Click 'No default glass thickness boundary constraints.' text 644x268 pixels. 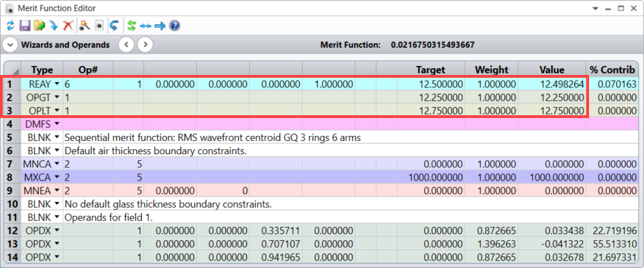click(168, 204)
